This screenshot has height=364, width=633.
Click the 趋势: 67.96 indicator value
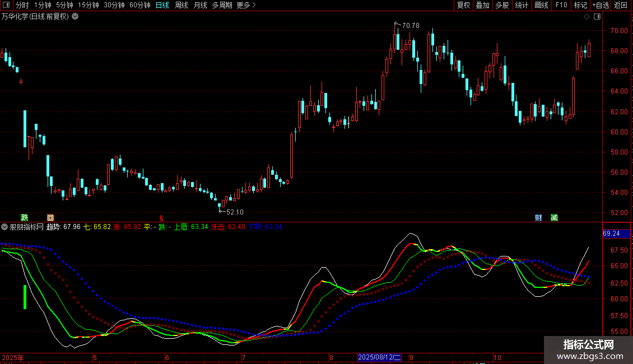pyautogui.click(x=63, y=227)
